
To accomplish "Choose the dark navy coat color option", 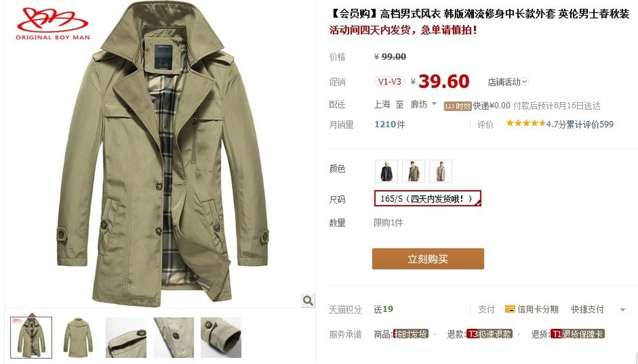I will [386, 171].
